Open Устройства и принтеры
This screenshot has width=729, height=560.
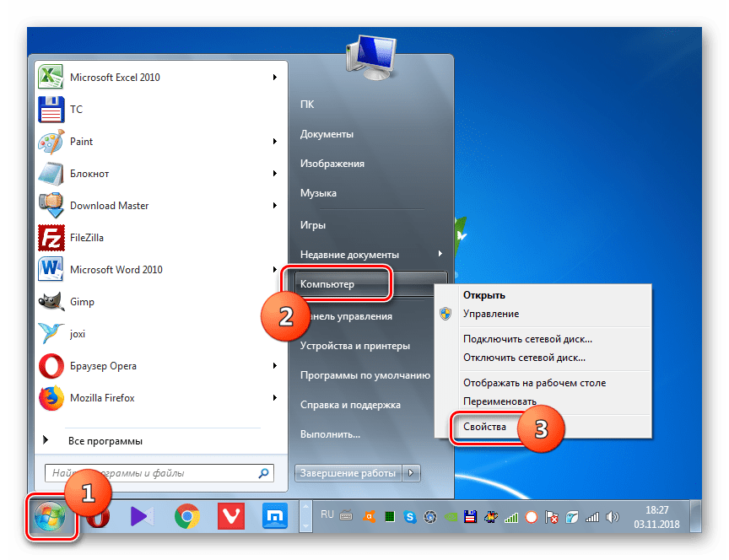point(355,346)
